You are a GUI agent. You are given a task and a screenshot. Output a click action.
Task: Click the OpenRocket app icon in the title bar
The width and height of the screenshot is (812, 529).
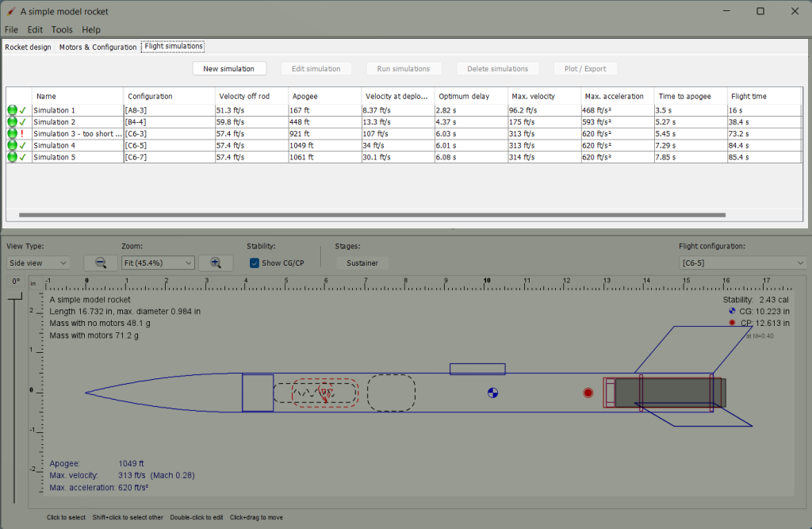click(x=11, y=12)
